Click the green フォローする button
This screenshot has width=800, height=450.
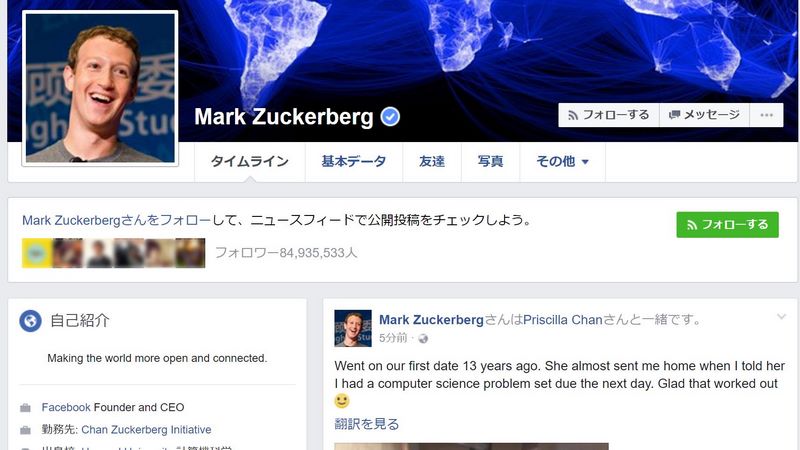(x=728, y=224)
